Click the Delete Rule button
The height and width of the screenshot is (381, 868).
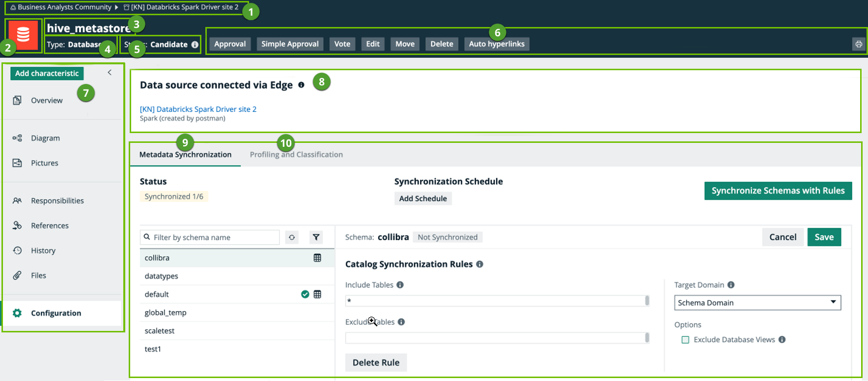tap(376, 363)
